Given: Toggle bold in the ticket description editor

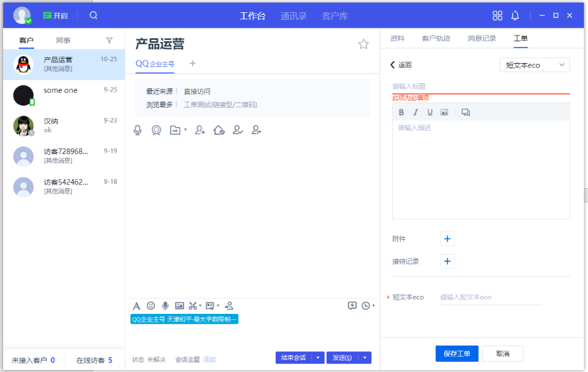Looking at the screenshot, I should [401, 112].
